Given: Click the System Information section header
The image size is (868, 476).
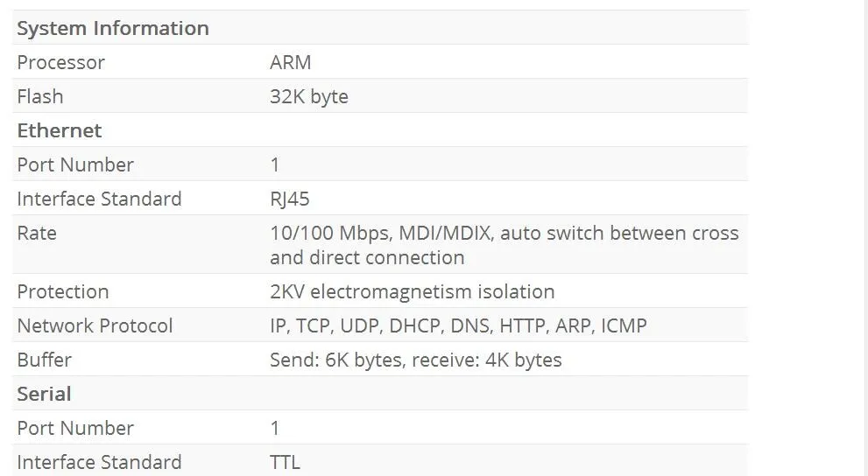Looking at the screenshot, I should [113, 28].
